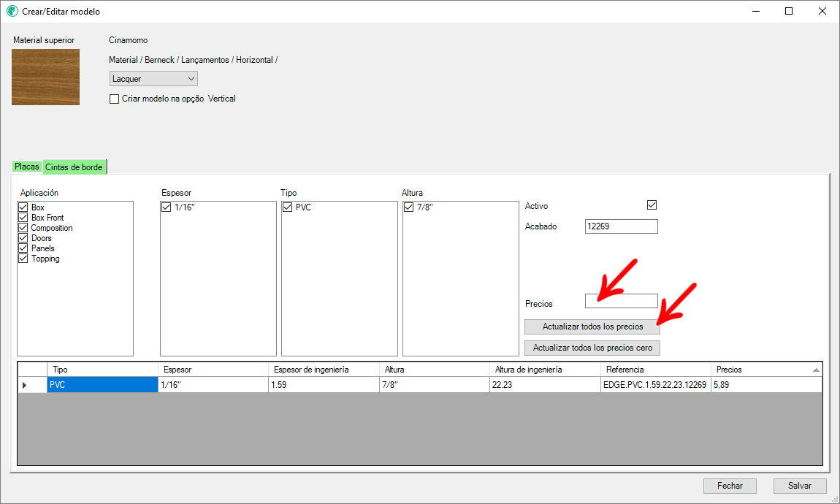Toggle the Activo checkbox
840x504 pixels.
point(652,205)
